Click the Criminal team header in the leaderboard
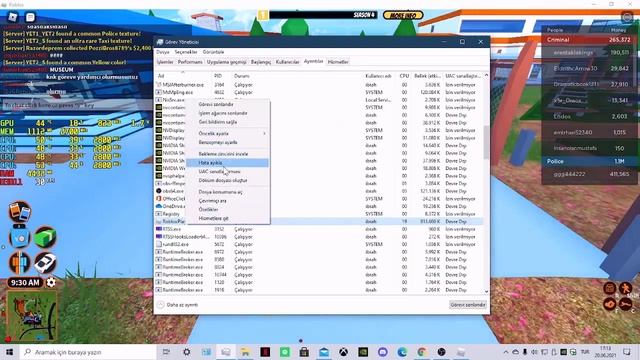The width and height of the screenshot is (640, 360). pyautogui.click(x=589, y=40)
